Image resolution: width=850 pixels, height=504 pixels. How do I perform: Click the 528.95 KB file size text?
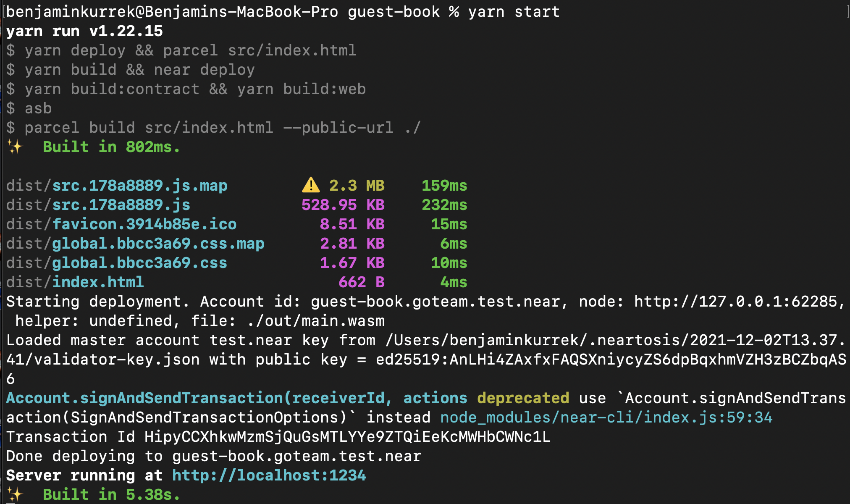click(x=343, y=205)
